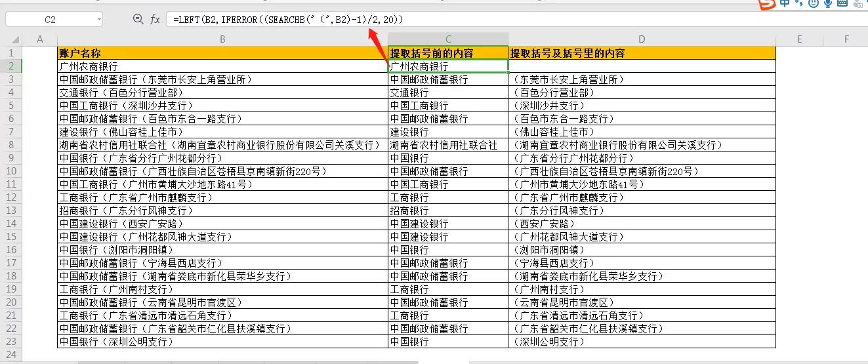Screen dimensions: 868x364
Task: Select row 8 header
Action: point(11,145)
